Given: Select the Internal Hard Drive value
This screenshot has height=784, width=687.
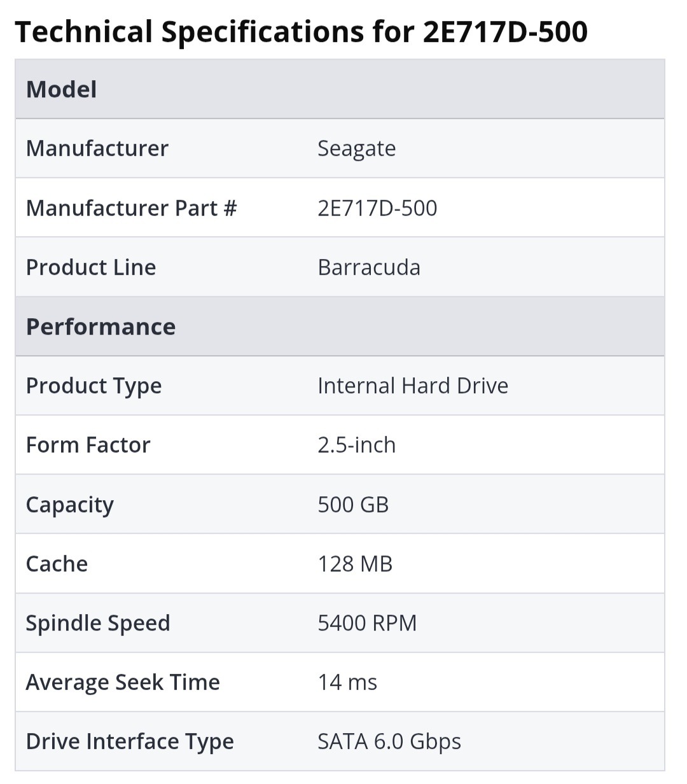Looking at the screenshot, I should [x=413, y=386].
